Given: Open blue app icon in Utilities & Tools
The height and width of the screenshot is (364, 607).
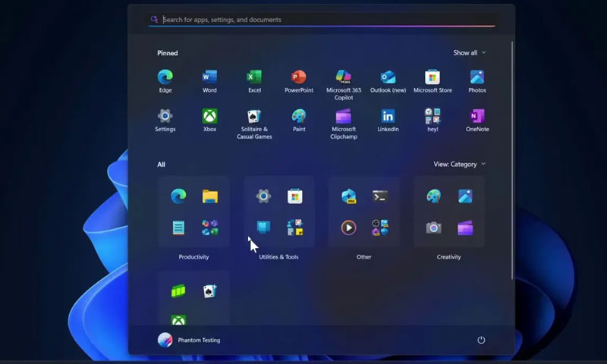Looking at the screenshot, I should [263, 227].
